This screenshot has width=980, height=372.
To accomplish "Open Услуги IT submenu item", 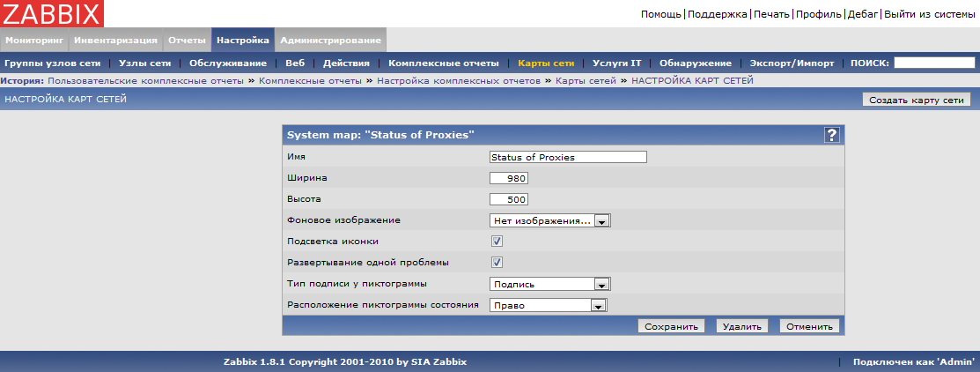I will click(x=617, y=63).
